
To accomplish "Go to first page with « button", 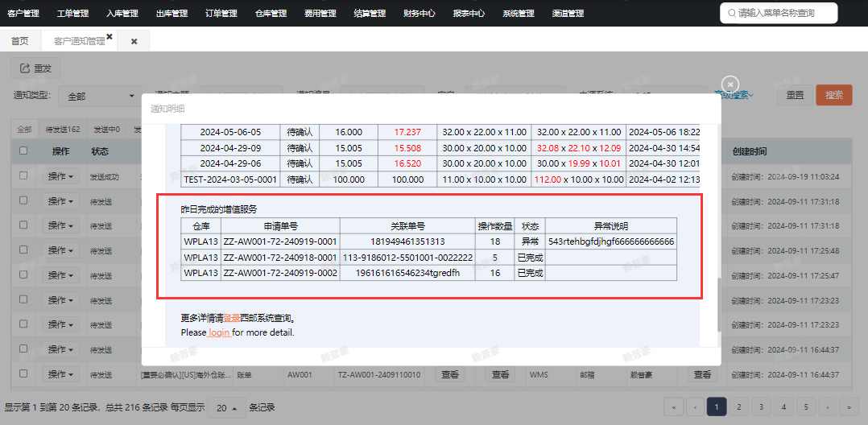I will pos(674,406).
